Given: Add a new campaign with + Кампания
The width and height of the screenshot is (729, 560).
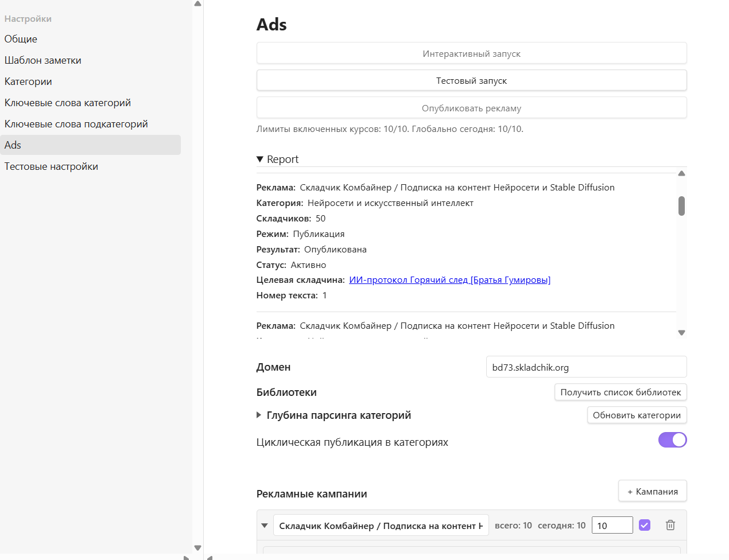Looking at the screenshot, I should [652, 491].
